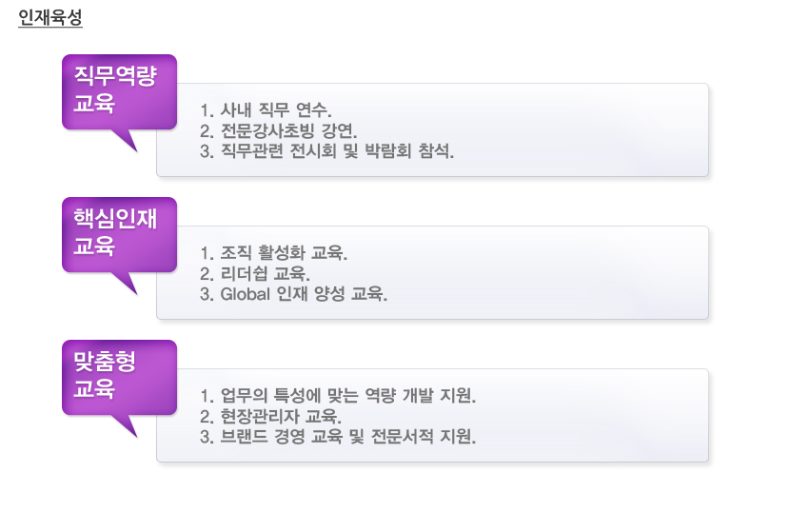
Task: Click the 인재육성 heading
Action: [50, 17]
